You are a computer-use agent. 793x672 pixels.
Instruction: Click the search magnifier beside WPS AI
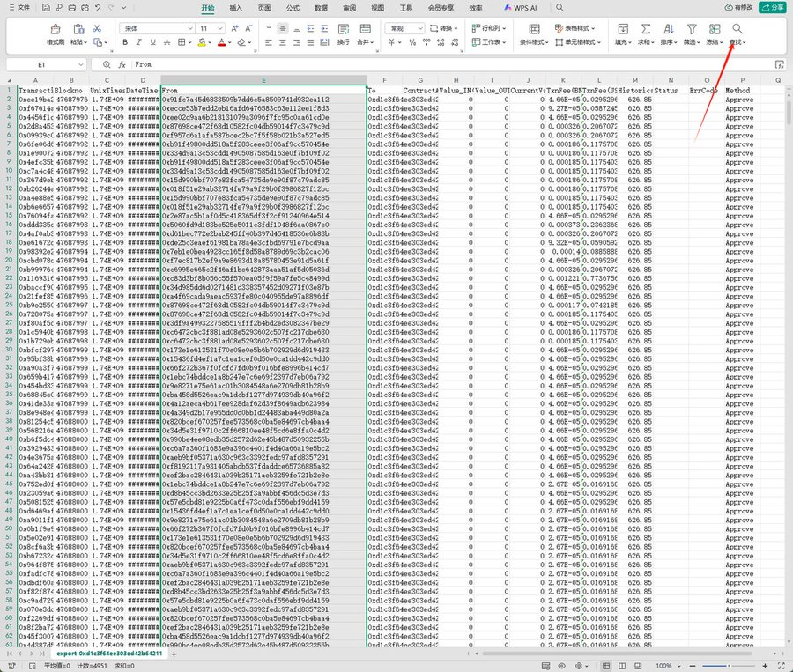(x=560, y=8)
